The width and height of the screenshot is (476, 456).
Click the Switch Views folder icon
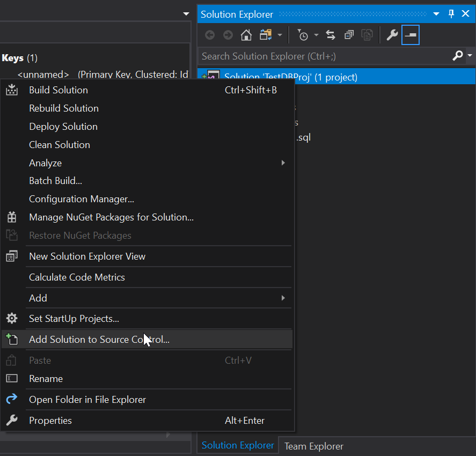(x=265, y=35)
